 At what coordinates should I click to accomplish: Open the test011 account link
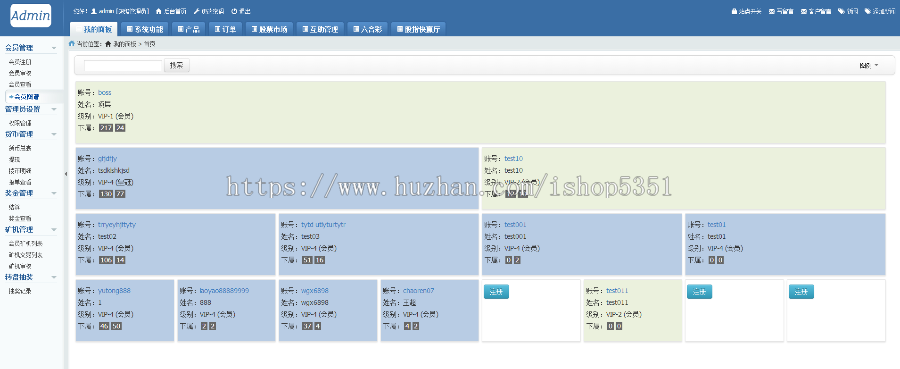coord(617,290)
